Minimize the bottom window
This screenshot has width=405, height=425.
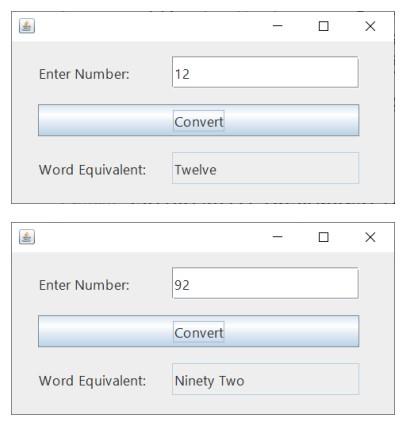pos(277,237)
